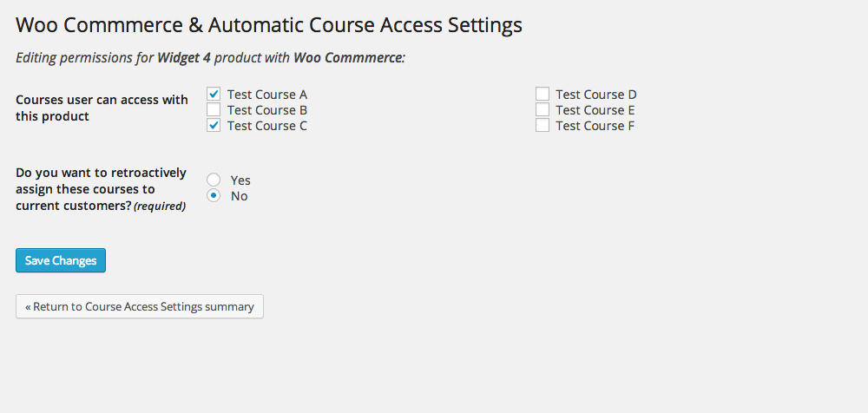Click the Test Course B label text
The image size is (868, 413).
click(x=267, y=110)
